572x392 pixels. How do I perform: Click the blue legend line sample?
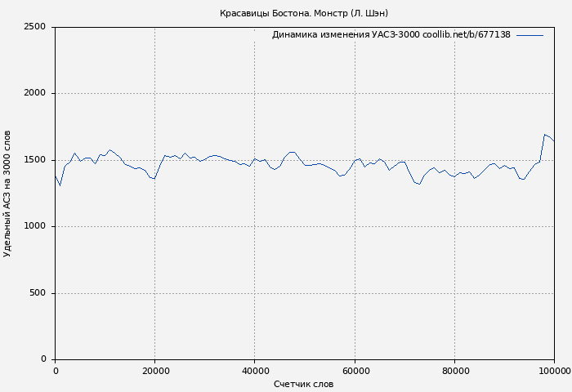[x=530, y=35]
